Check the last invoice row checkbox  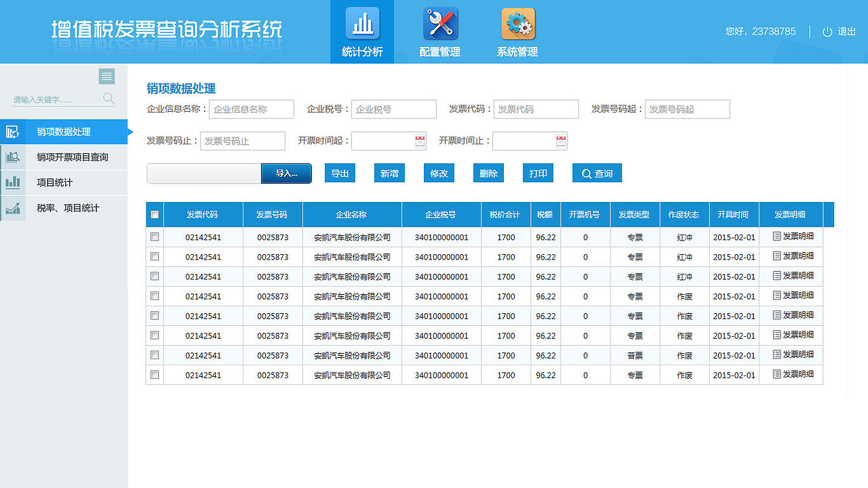pos(155,374)
